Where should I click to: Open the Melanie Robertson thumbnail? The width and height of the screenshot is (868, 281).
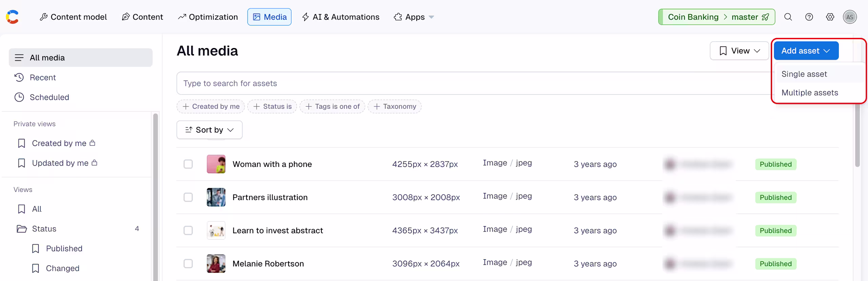coord(216,264)
